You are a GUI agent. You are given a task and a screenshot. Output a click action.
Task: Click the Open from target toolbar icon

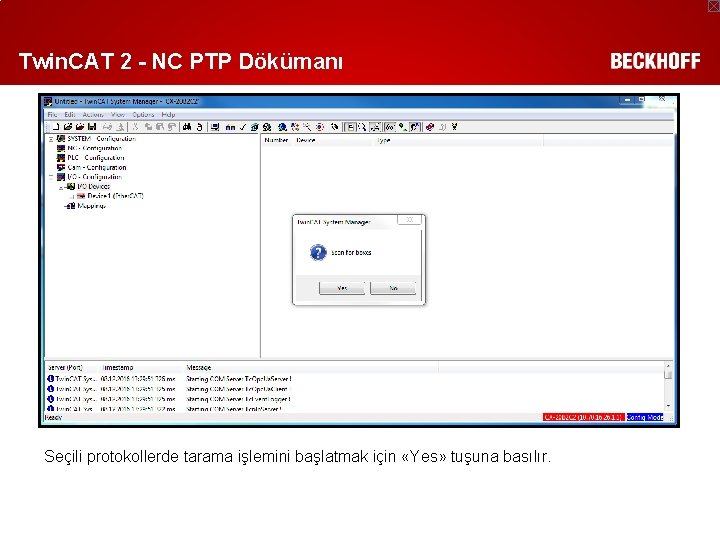(80, 127)
